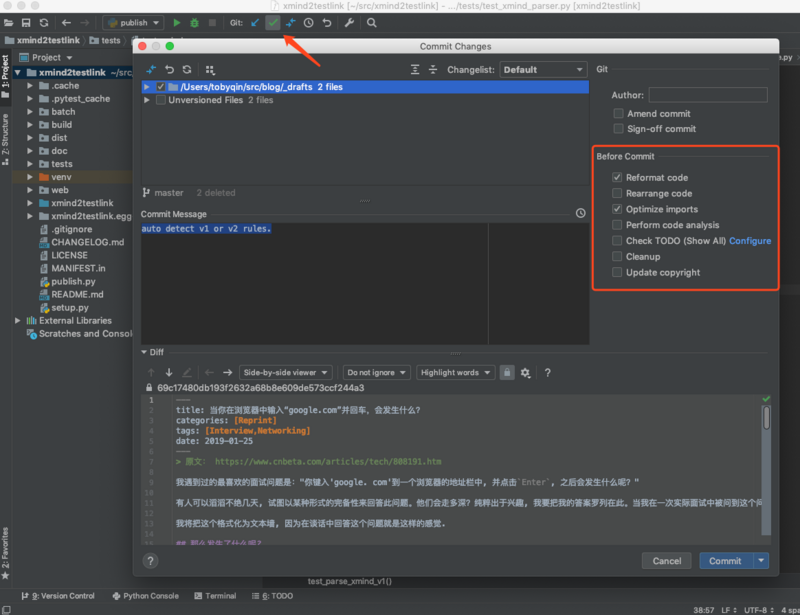Click Expand All icon above changes list
Screen dimensions: 800x615
[x=415, y=69]
